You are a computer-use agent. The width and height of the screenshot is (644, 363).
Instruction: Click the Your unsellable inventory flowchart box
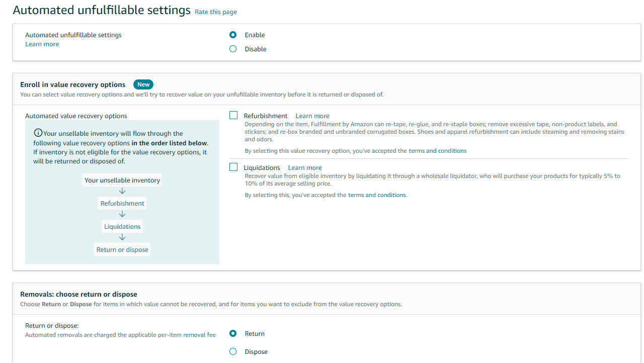pos(122,180)
